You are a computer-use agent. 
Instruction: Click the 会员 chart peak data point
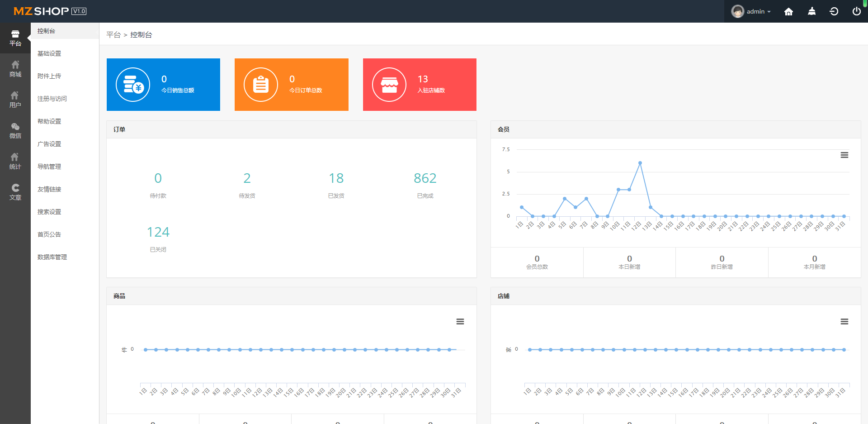[640, 163]
